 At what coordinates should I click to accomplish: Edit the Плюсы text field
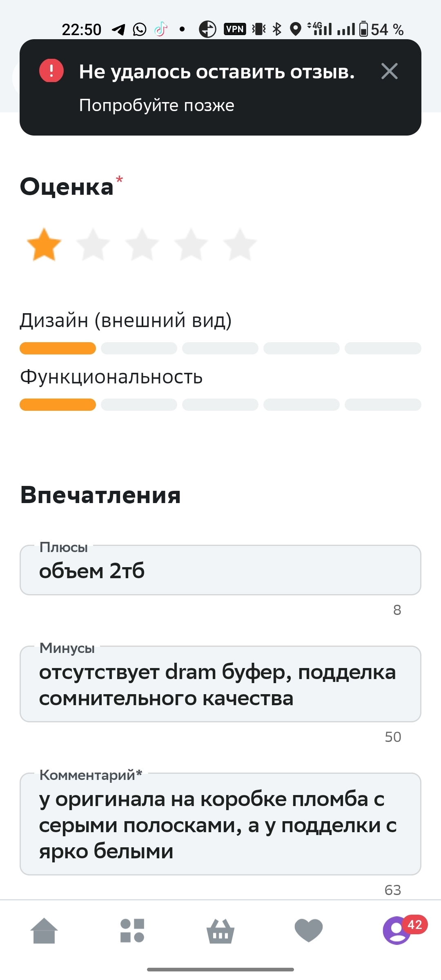[x=220, y=570]
